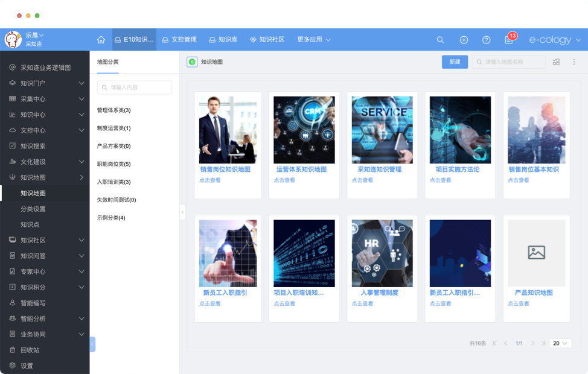The height and width of the screenshot is (374, 588).
Task: Open the 更多应用 dropdown menu
Action: [x=313, y=40]
